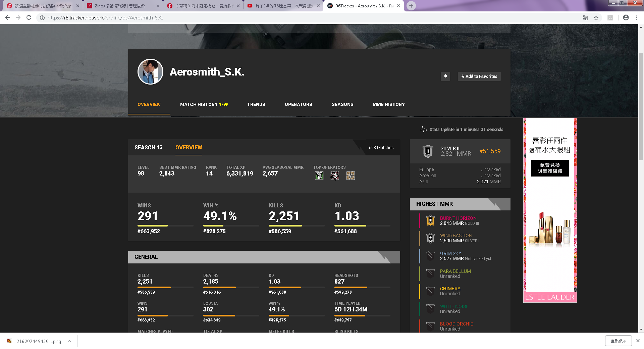Go to the MMR History tab
The width and height of the screenshot is (644, 349).
pos(388,104)
